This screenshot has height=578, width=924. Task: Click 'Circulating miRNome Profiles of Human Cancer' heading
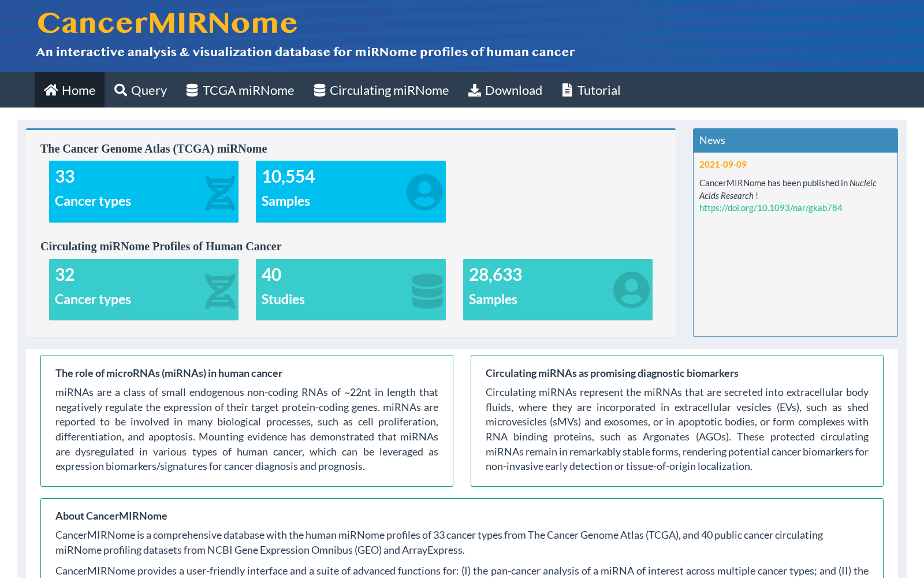[161, 246]
